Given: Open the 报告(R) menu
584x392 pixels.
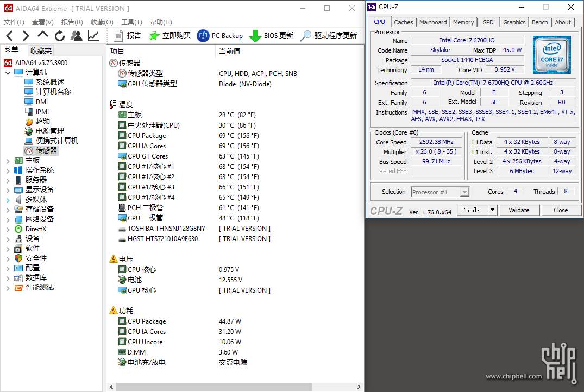Looking at the screenshot, I should 72,22.
